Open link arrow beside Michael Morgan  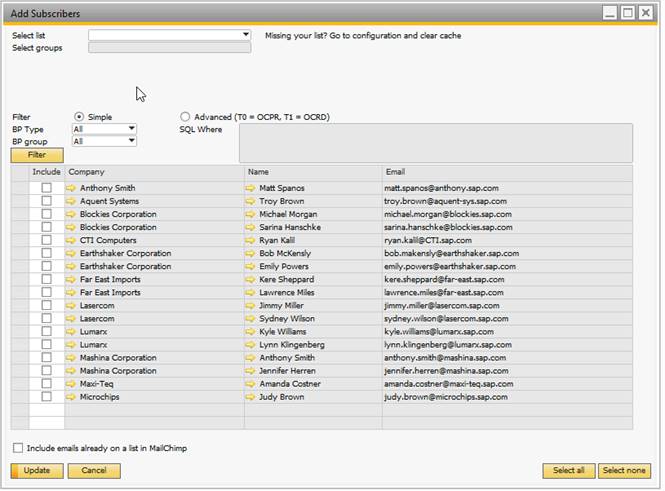[x=251, y=214]
